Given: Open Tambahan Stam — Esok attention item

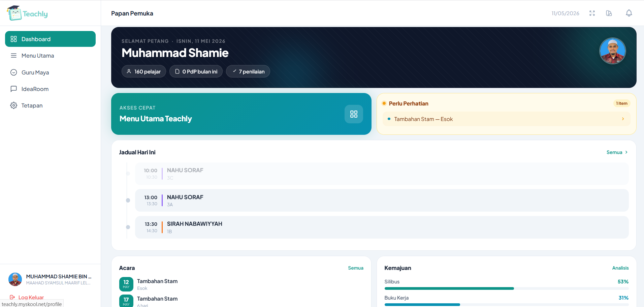Looking at the screenshot, I should (x=506, y=119).
